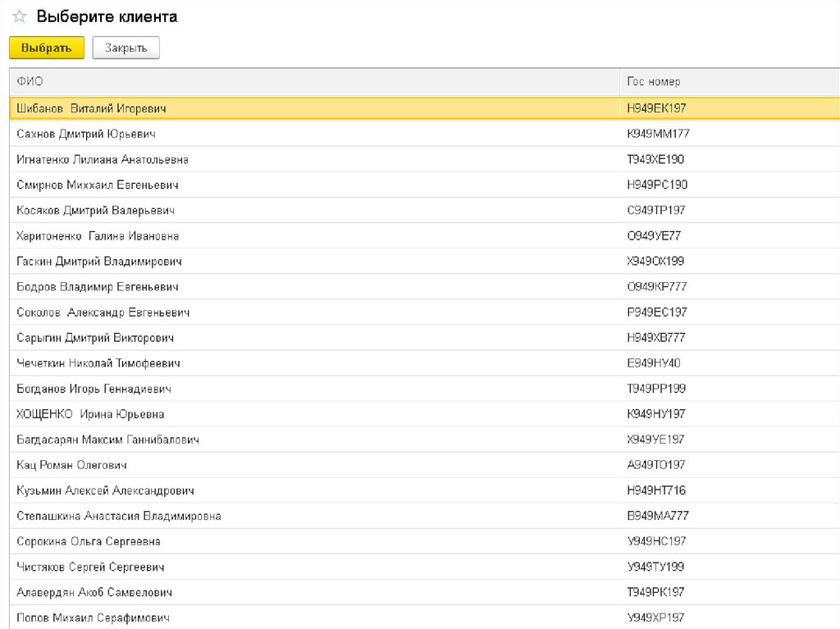Choose Чечеткин Николай Тимофеевич from list

click(98, 363)
